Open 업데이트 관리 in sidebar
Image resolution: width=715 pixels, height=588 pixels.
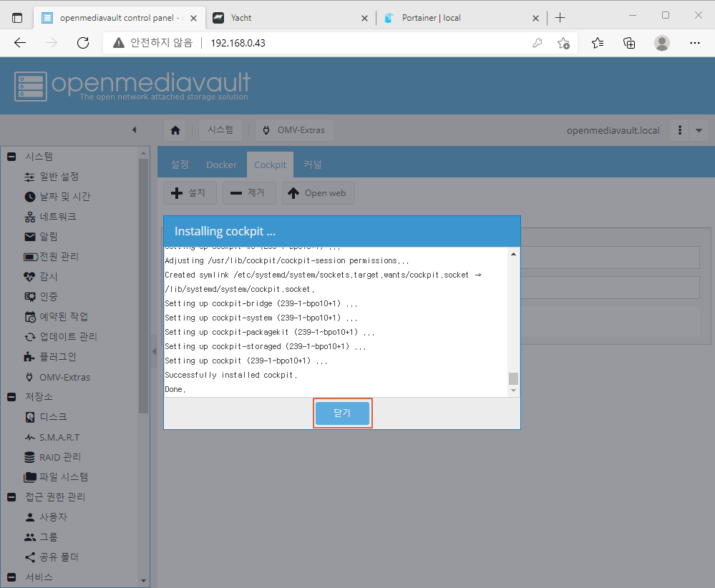click(69, 338)
